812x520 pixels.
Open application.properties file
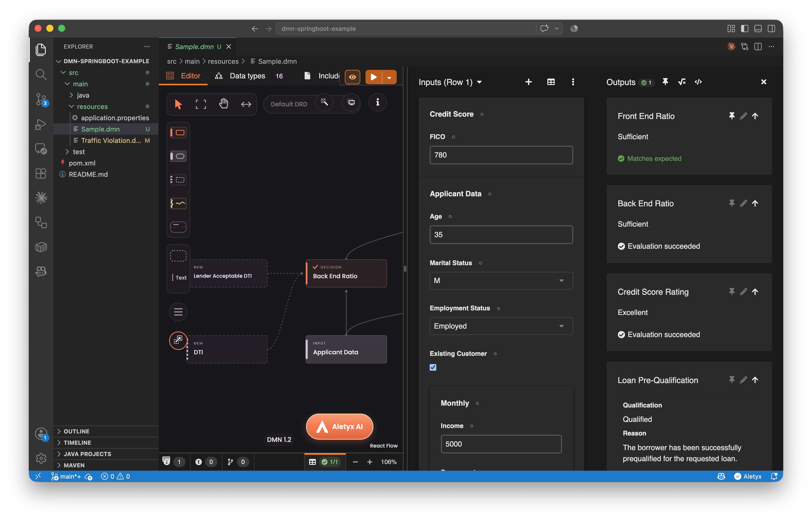[x=106, y=118]
